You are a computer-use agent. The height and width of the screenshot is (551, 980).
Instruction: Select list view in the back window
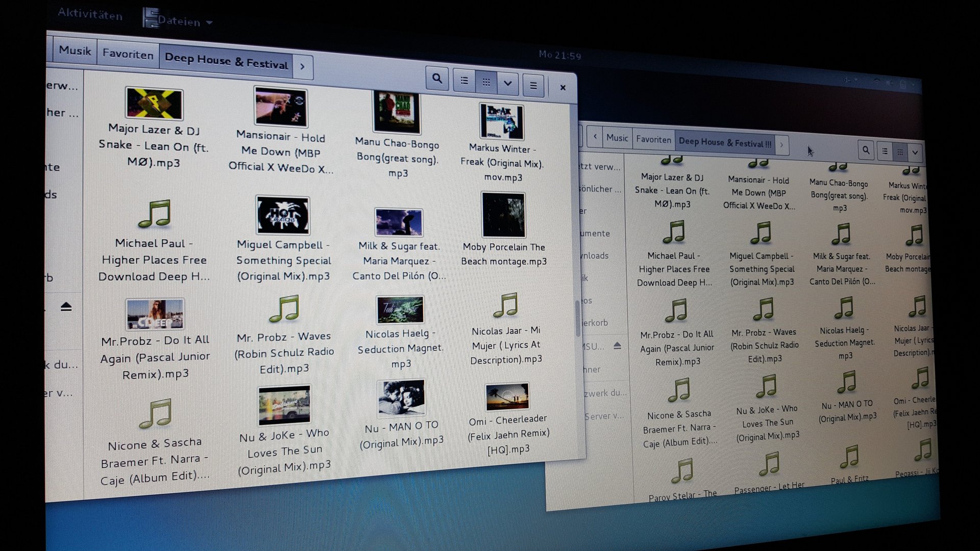[x=885, y=151]
